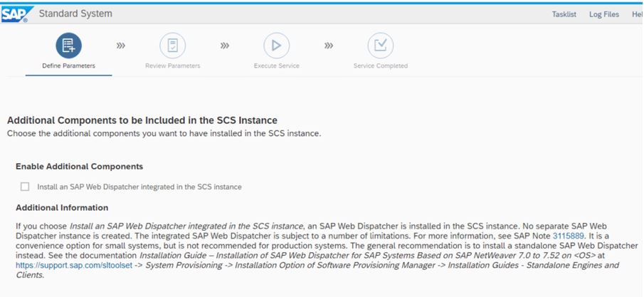Click the Define Parameters step label

[68, 66]
